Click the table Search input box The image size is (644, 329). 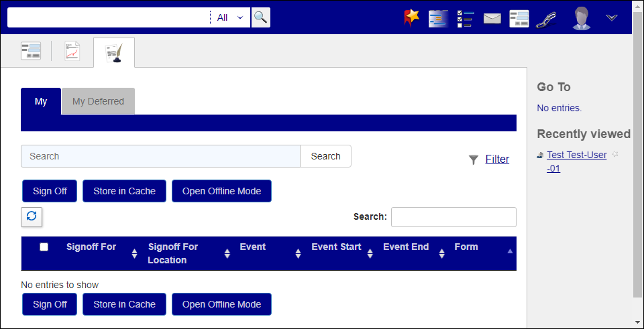pyautogui.click(x=453, y=217)
